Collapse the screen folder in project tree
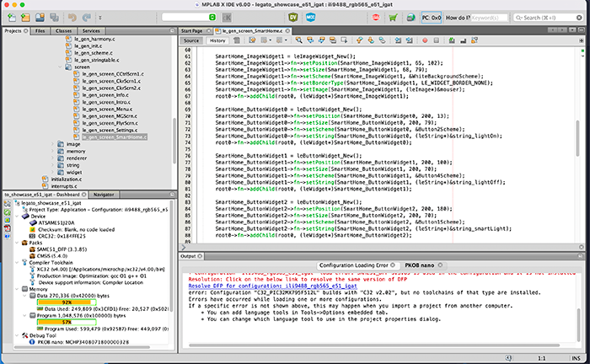 [x=58, y=66]
